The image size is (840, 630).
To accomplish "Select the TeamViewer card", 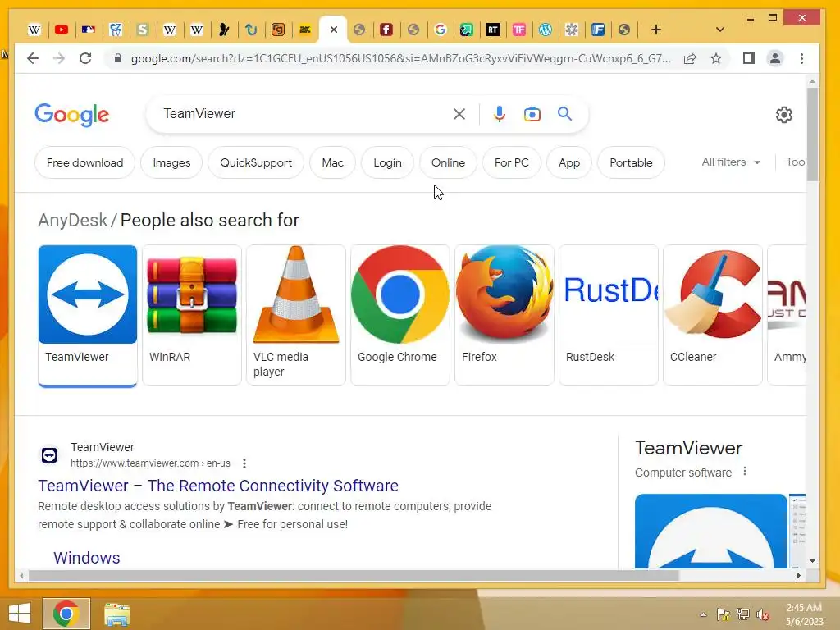I will coord(87,315).
